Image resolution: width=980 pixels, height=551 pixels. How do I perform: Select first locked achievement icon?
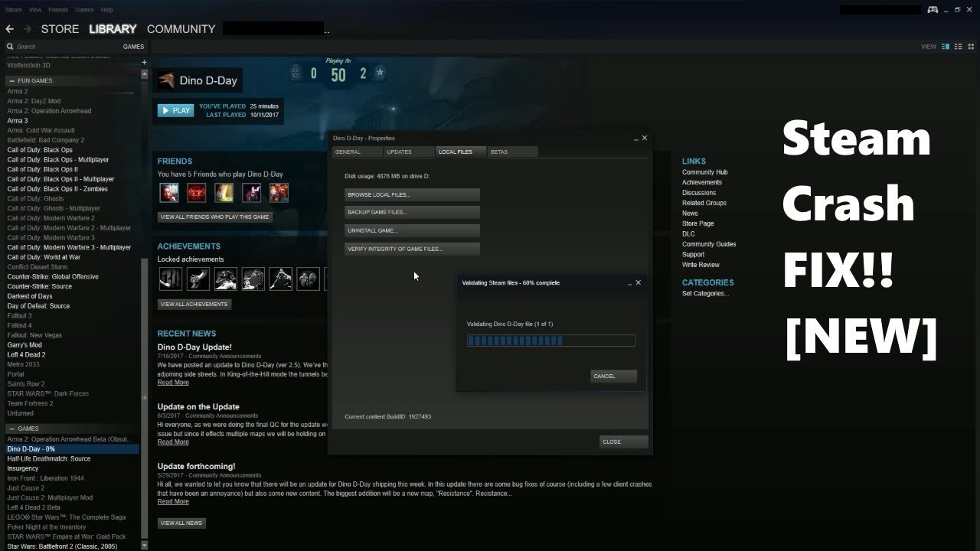tap(170, 279)
